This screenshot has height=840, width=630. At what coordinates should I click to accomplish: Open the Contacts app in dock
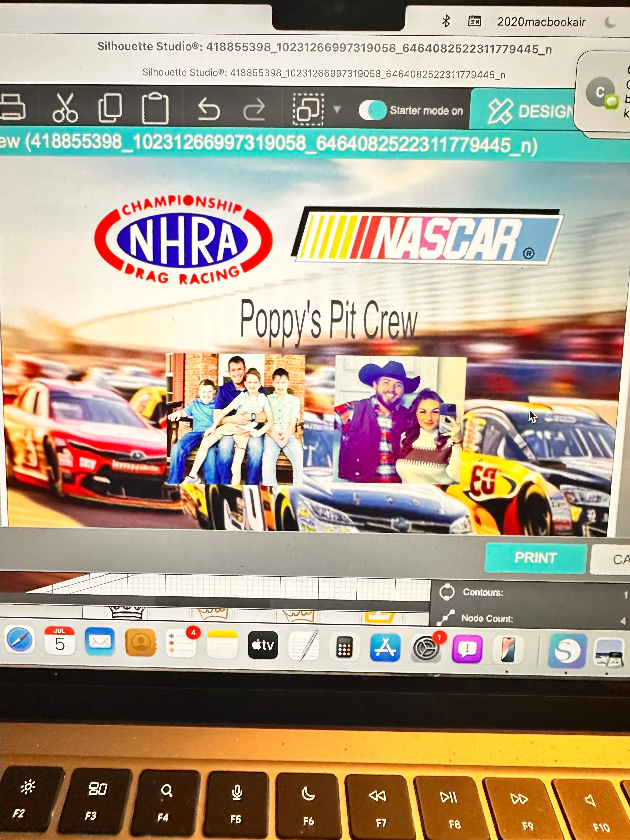(140, 642)
